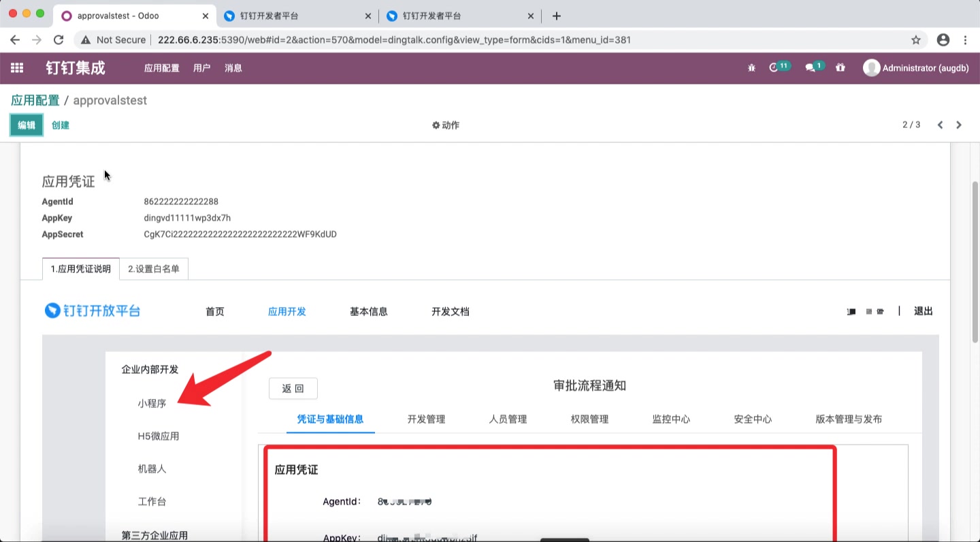The height and width of the screenshot is (542, 980).
Task: Select 工作台 in the sidebar
Action: coord(152,501)
